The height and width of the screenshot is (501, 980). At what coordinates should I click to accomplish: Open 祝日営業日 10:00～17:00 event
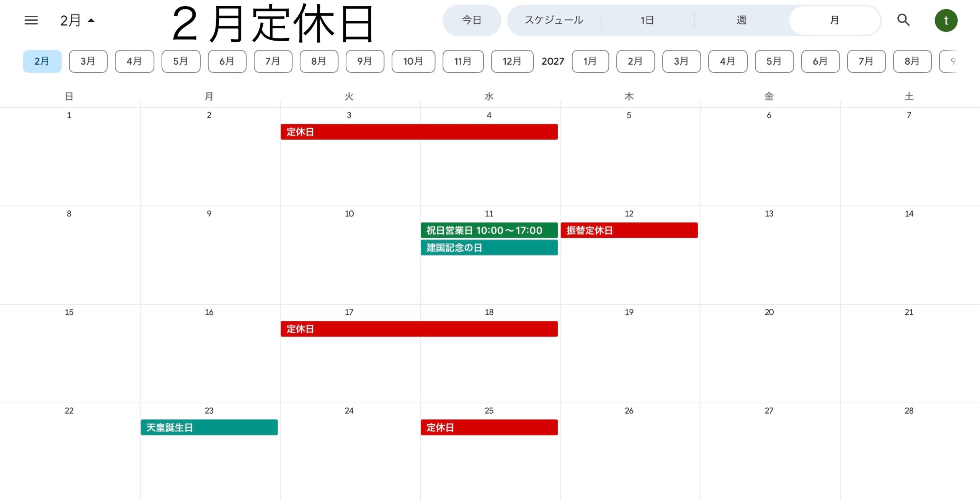[x=489, y=230]
